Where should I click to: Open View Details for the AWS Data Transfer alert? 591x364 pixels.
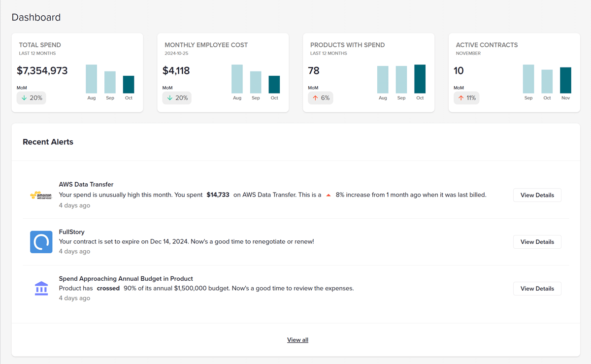(537, 195)
